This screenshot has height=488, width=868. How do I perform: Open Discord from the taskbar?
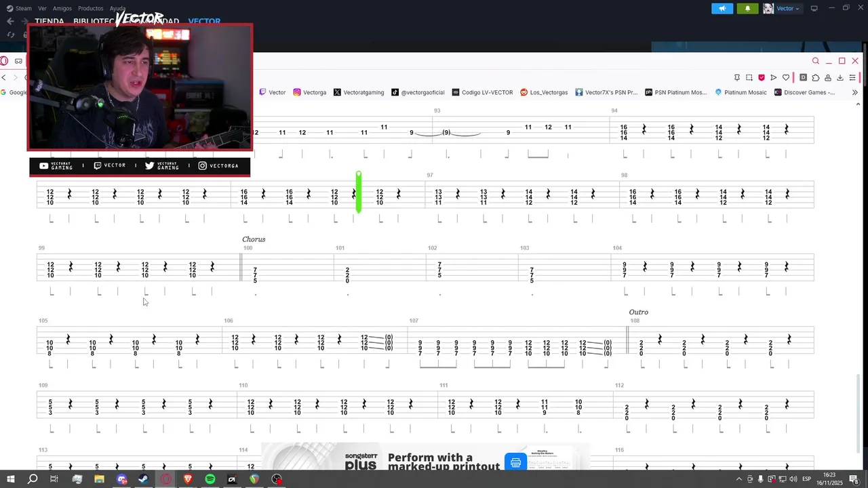click(121, 479)
